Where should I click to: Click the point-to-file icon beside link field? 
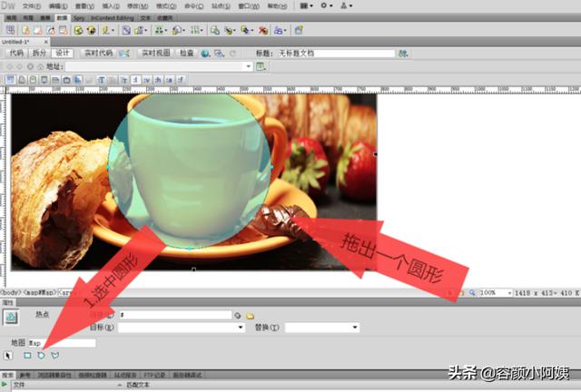[238, 316]
